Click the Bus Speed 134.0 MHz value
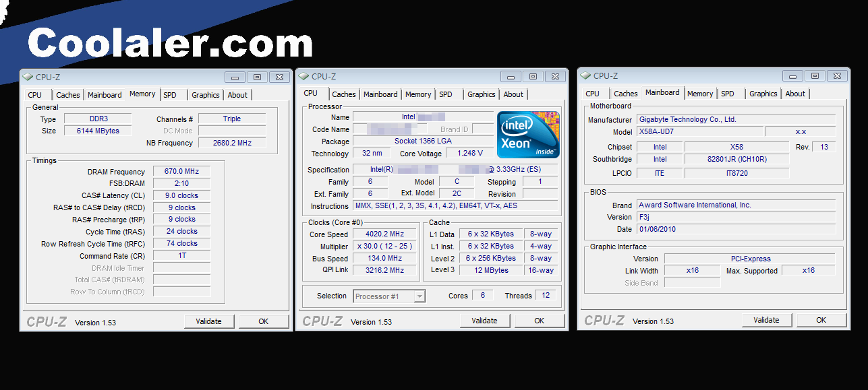The height and width of the screenshot is (390, 868). (x=384, y=259)
